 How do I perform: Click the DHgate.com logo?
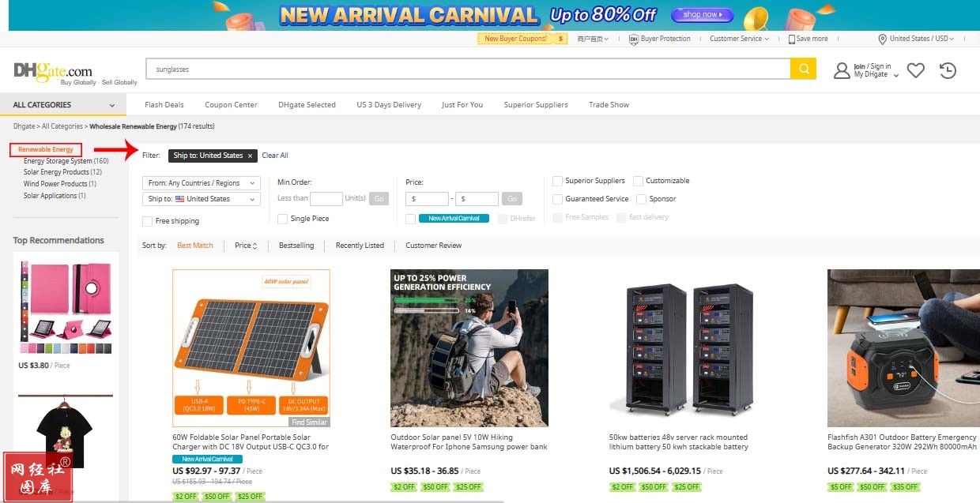pos(53,70)
